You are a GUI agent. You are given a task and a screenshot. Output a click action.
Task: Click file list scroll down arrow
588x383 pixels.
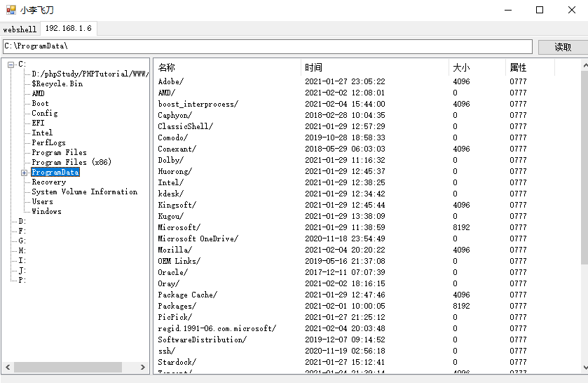pyautogui.click(x=585, y=368)
